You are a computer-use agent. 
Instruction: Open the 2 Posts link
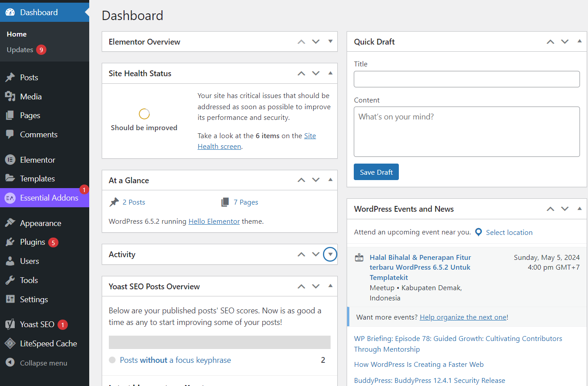(x=134, y=202)
